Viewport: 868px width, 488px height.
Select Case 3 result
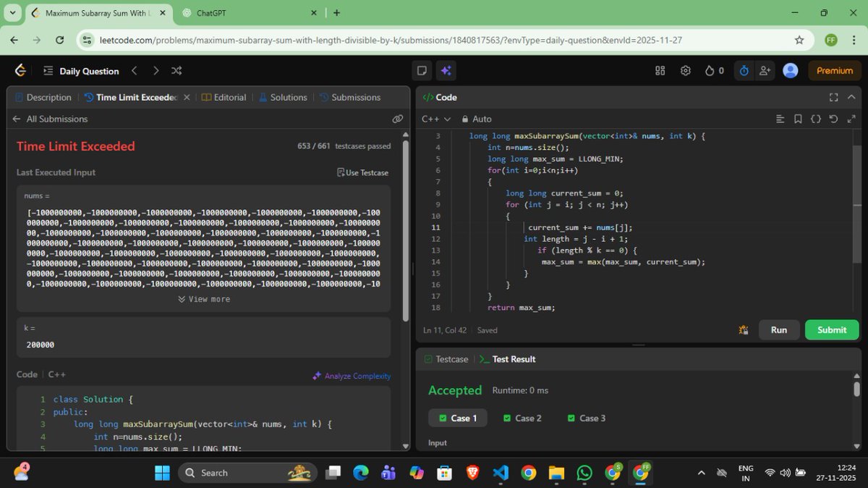click(586, 418)
